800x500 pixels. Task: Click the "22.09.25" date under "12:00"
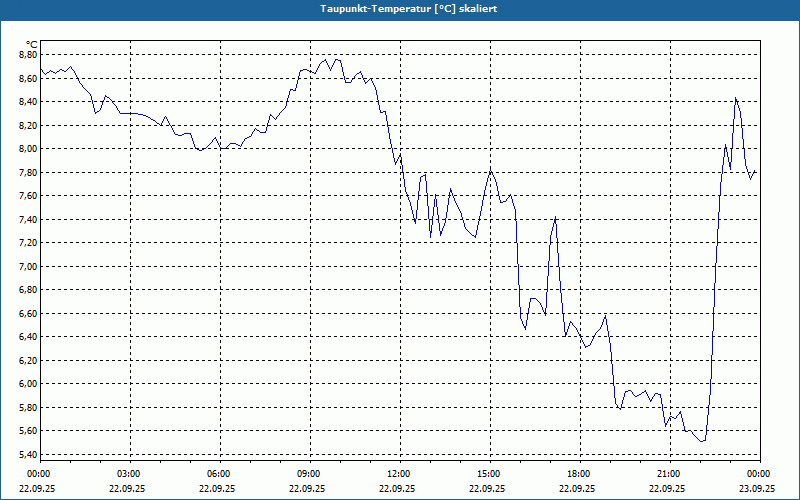[x=397, y=488]
